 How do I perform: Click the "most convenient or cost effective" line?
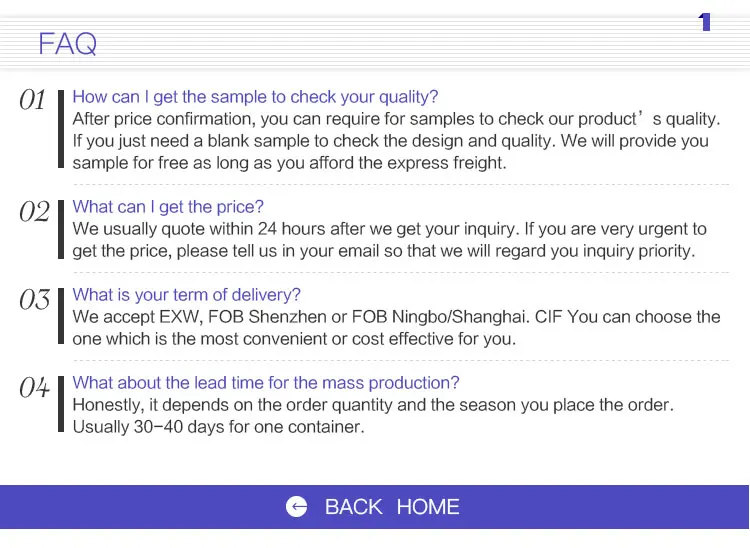tap(294, 339)
